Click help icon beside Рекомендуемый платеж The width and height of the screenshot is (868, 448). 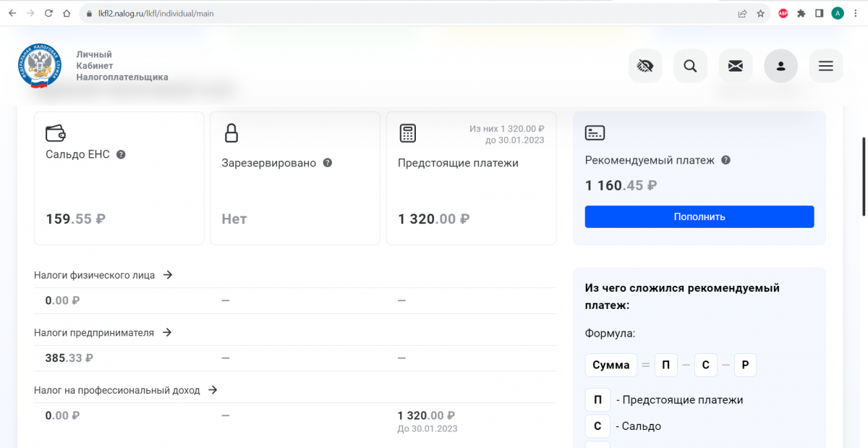(x=726, y=160)
